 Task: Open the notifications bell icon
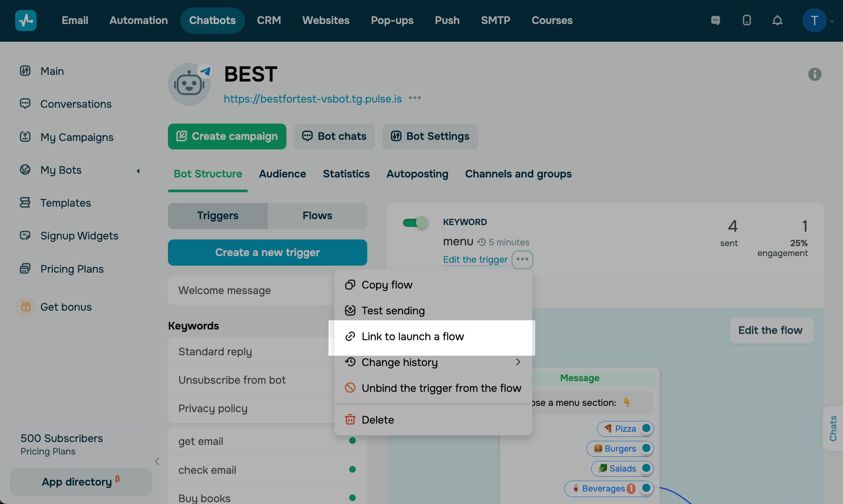pos(777,20)
